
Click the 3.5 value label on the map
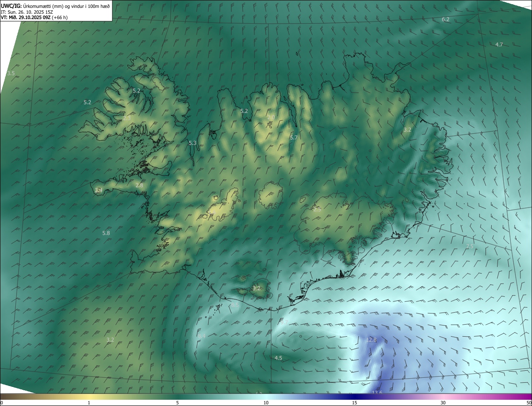pos(11,73)
